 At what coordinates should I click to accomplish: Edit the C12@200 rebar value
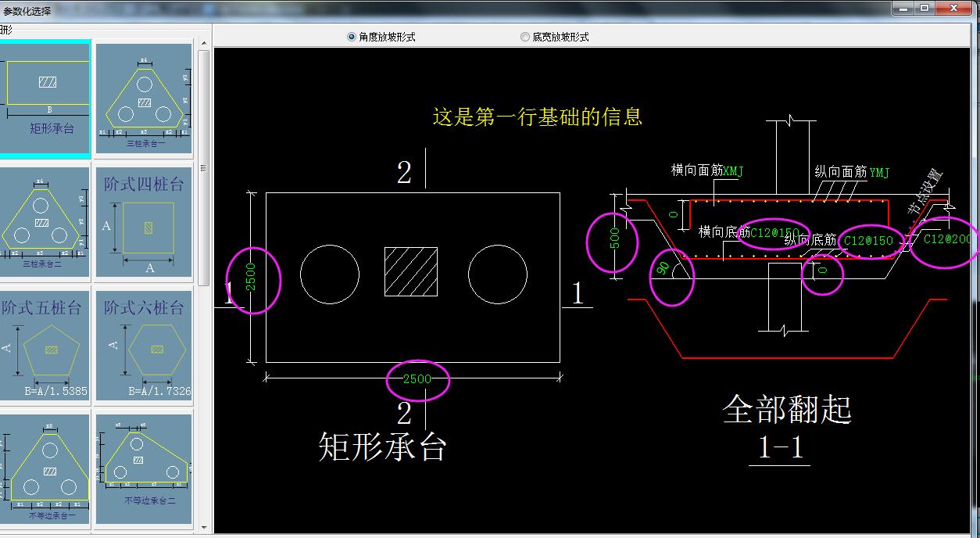[947, 239]
